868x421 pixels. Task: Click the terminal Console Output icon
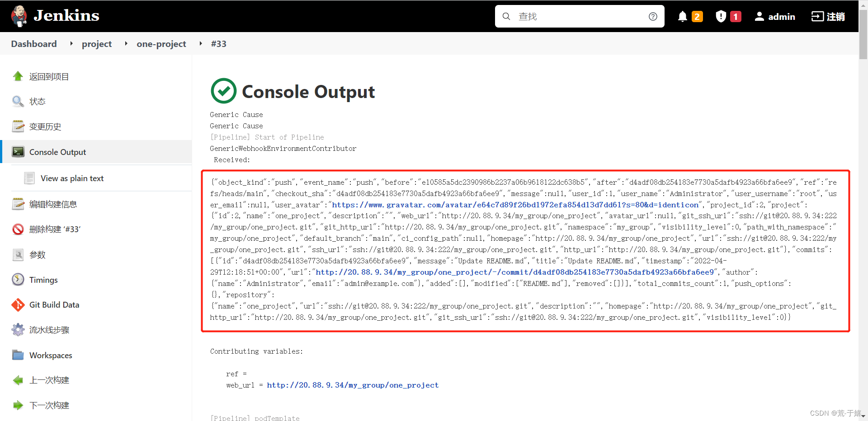coord(18,152)
